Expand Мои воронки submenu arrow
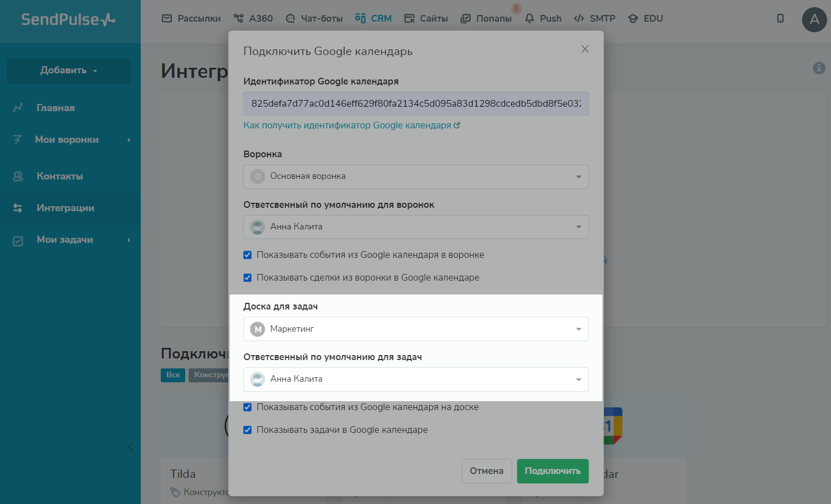 tap(128, 140)
